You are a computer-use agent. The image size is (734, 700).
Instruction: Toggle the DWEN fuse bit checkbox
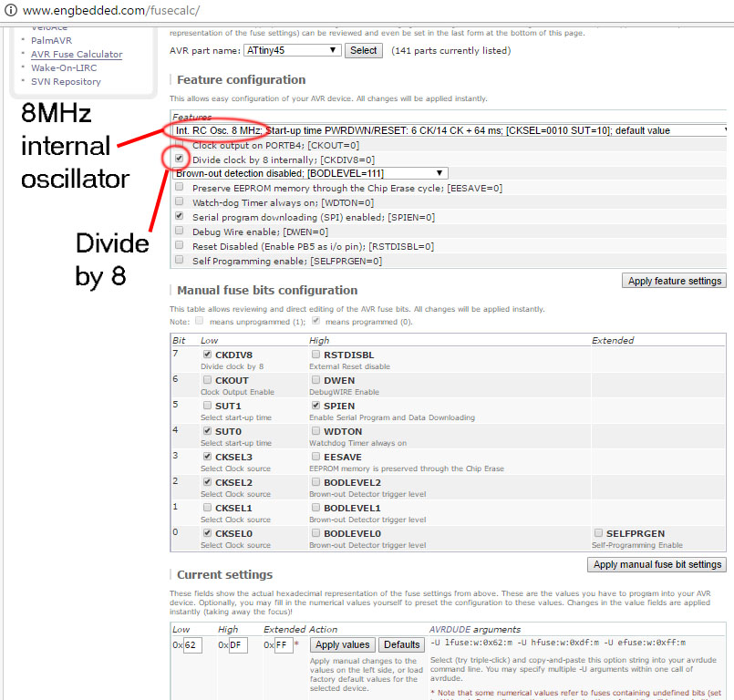tap(316, 379)
